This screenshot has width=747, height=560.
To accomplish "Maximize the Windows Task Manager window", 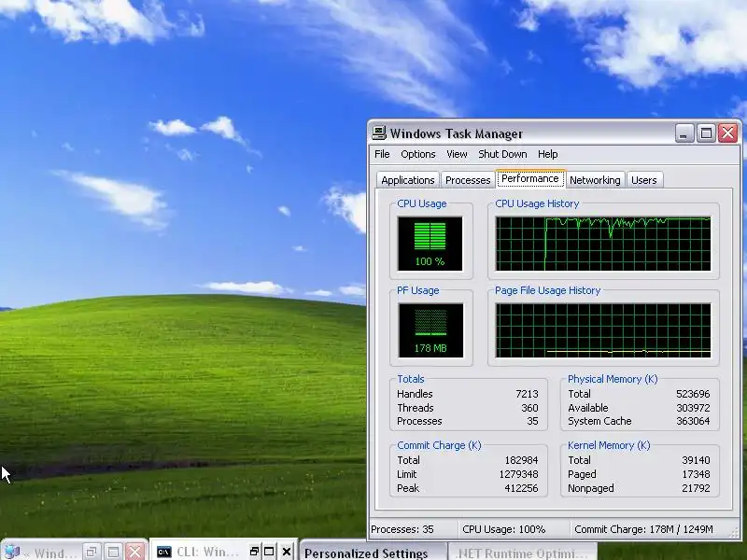I will coord(706,133).
